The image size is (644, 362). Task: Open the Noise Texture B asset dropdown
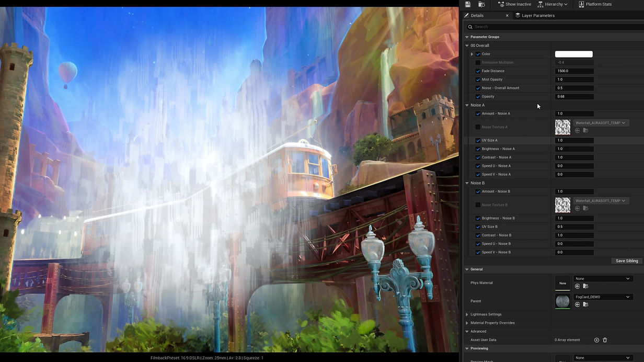pyautogui.click(x=601, y=201)
